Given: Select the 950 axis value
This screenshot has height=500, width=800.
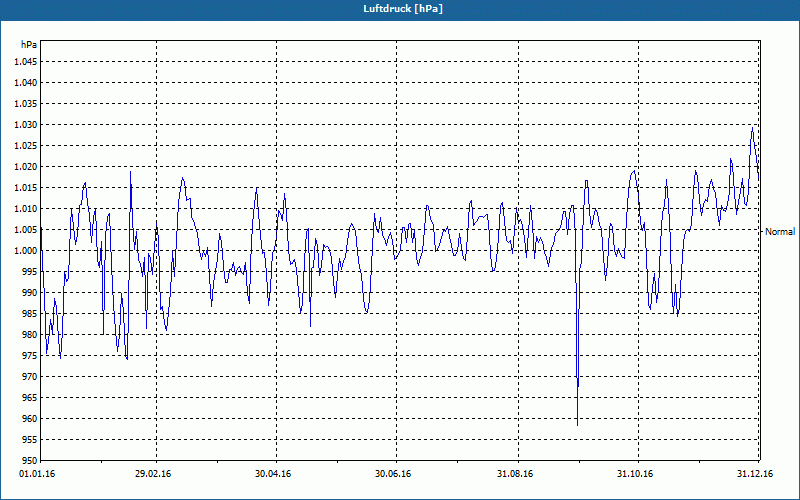Looking at the screenshot, I should click(30, 460).
